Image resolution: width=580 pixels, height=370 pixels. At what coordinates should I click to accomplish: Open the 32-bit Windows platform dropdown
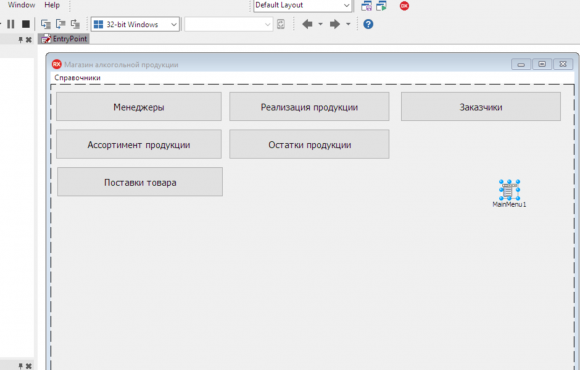pos(135,24)
